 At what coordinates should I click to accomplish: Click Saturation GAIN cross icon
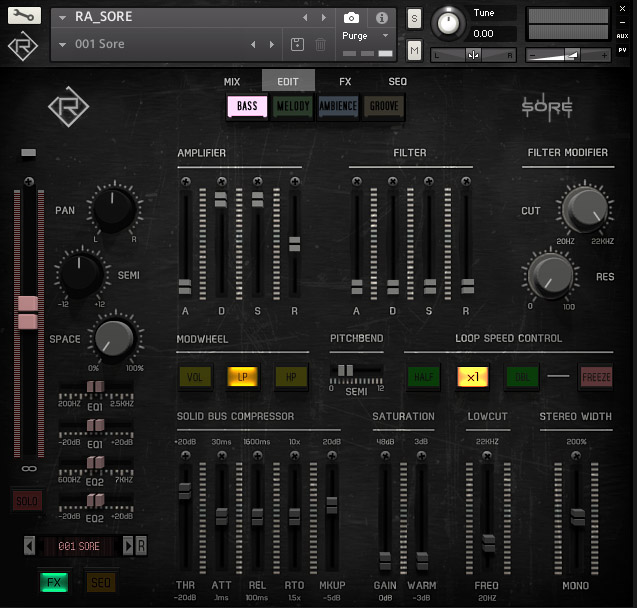[x=385, y=456]
